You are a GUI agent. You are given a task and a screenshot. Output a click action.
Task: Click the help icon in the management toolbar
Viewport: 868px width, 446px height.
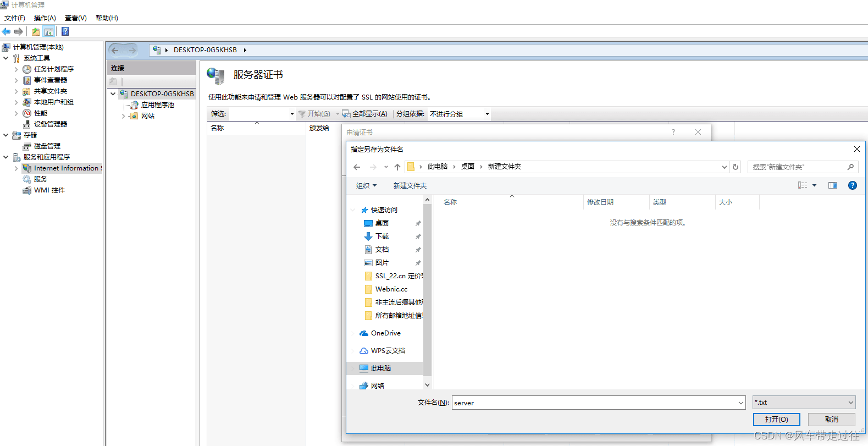65,31
